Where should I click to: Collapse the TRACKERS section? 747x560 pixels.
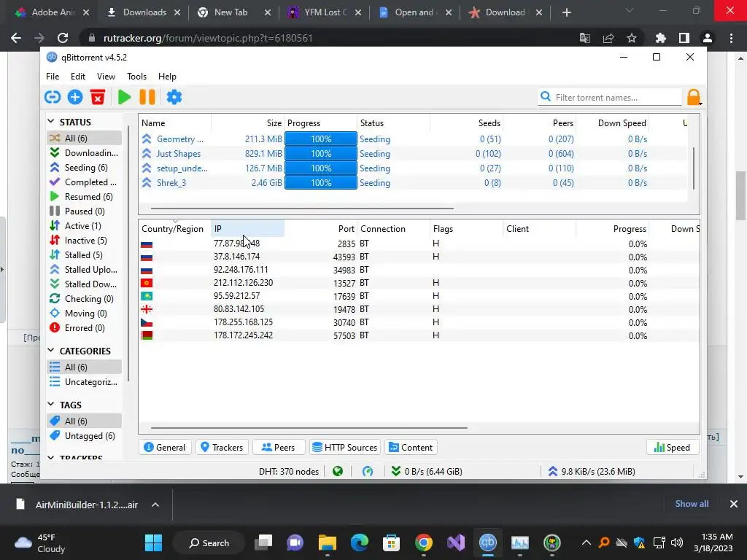click(51, 458)
